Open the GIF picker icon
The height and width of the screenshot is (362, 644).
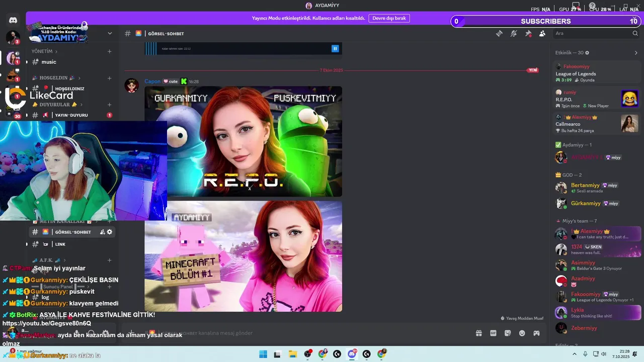click(493, 333)
